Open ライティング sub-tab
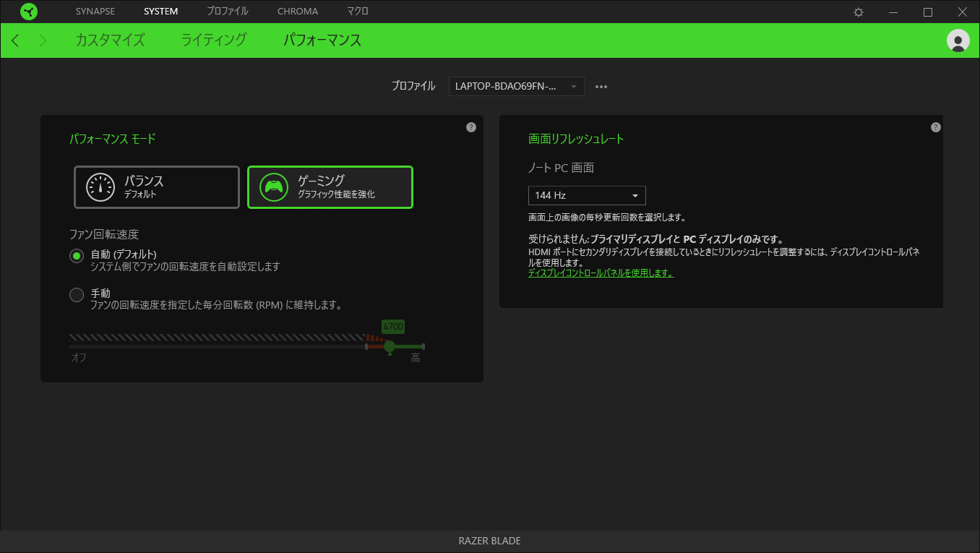Viewport: 980px width, 553px height. [x=214, y=40]
